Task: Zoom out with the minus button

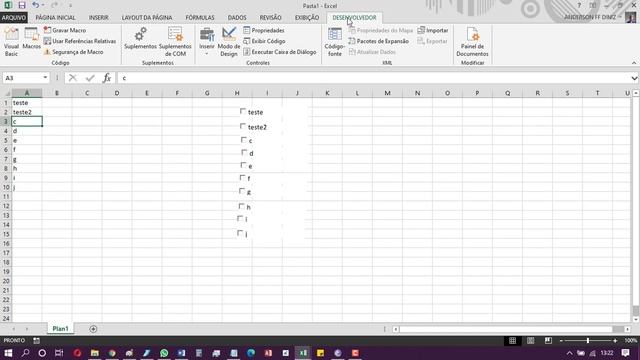Action: (562, 340)
